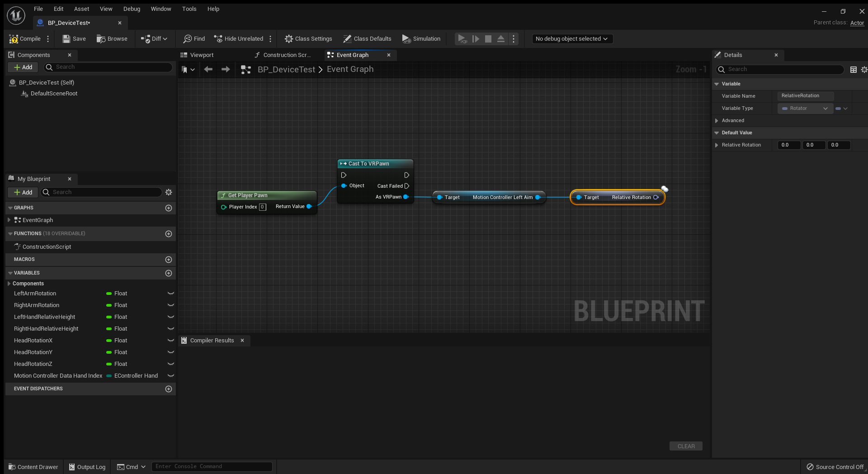Open the debug object selector dropdown
Image resolution: width=868 pixels, height=474 pixels.
(572, 39)
